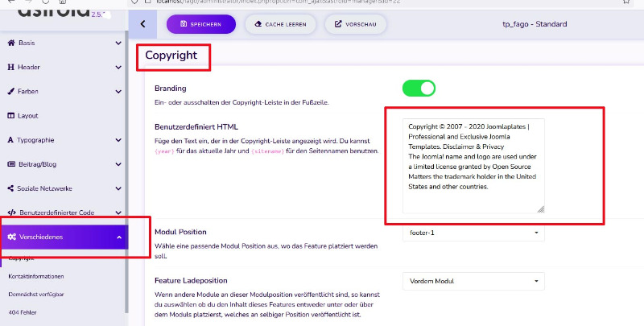Click the save disk icon in Speichern
The width and height of the screenshot is (644, 326).
pos(184,24)
